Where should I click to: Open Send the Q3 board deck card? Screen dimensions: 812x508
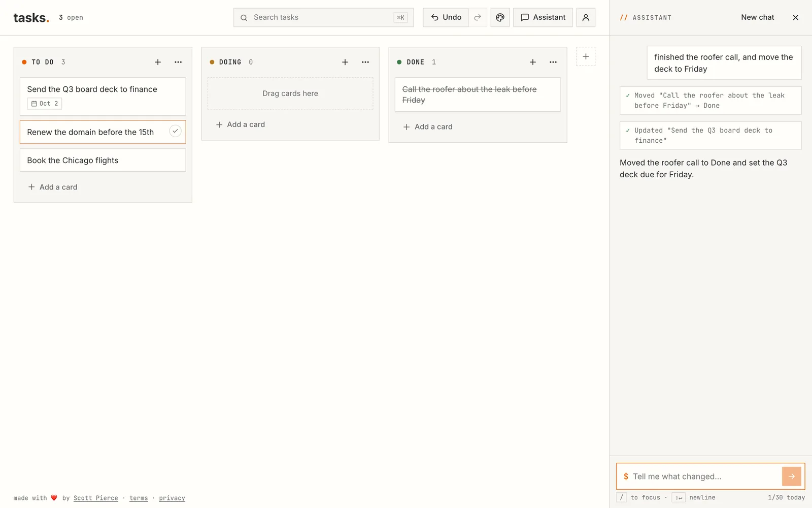pyautogui.click(x=103, y=97)
